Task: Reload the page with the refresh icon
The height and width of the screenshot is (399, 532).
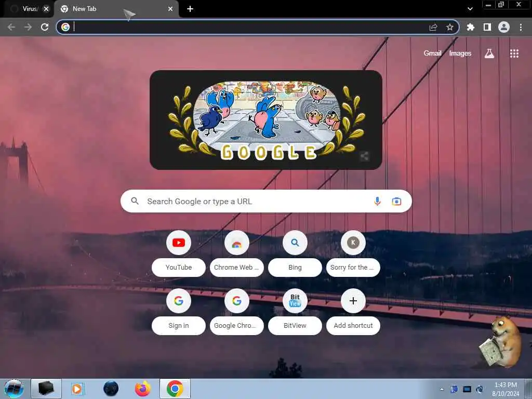Action: (45, 27)
